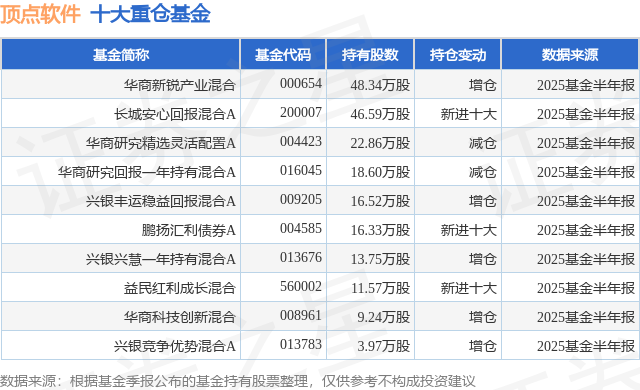Click fund code 560002
The width and height of the screenshot is (640, 390).
click(x=301, y=286)
